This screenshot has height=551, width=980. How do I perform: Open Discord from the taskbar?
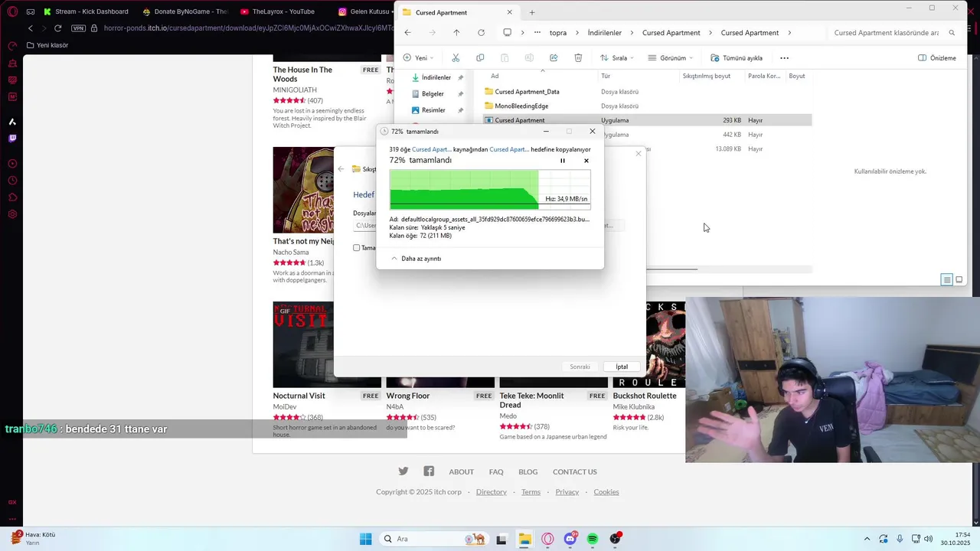click(x=570, y=539)
